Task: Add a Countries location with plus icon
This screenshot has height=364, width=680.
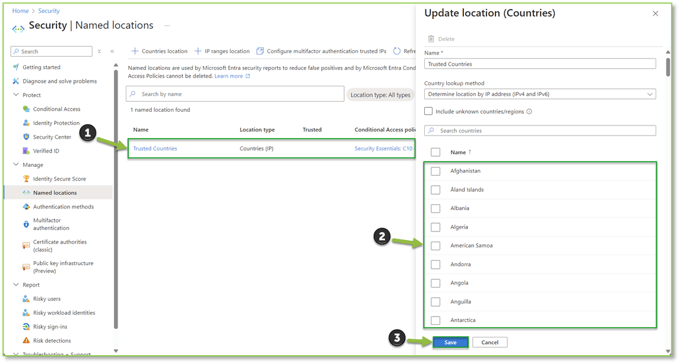Action: coord(135,51)
